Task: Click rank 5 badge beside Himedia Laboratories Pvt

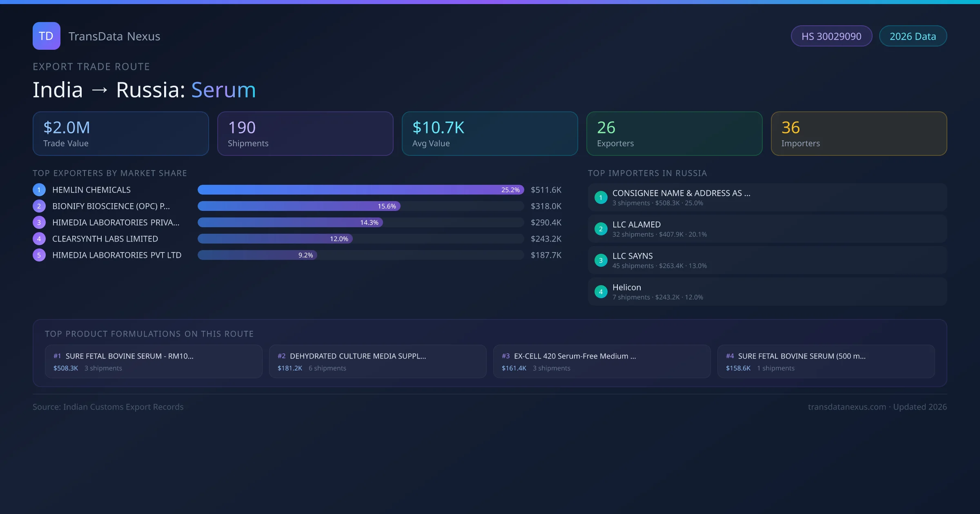Action: (39, 255)
